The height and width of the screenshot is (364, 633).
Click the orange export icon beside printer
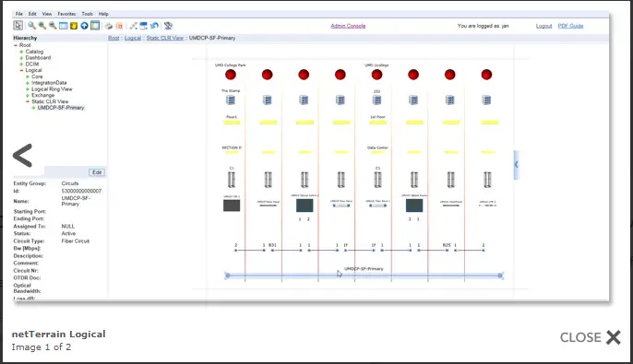pos(120,26)
